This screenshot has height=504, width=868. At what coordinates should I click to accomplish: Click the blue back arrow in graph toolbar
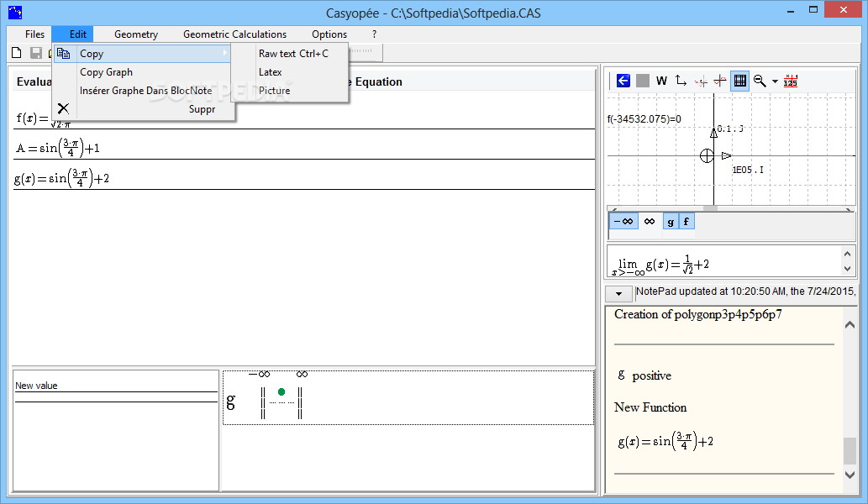click(x=623, y=81)
